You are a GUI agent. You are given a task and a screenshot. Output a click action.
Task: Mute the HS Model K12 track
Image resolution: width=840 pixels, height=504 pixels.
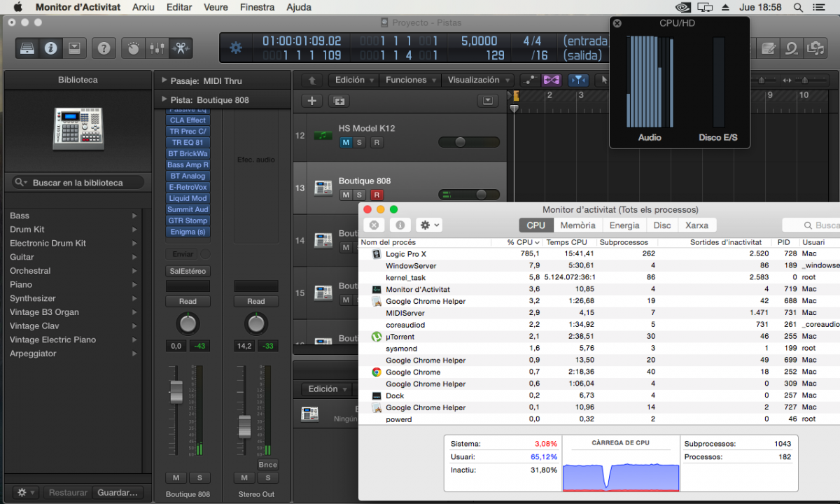tap(346, 143)
